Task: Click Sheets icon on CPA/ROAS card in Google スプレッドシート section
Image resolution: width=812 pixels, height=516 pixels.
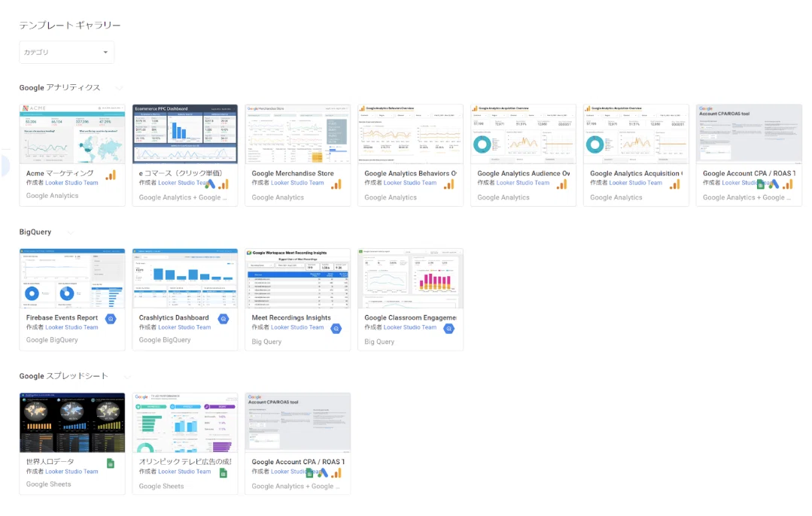Action: pyautogui.click(x=309, y=473)
